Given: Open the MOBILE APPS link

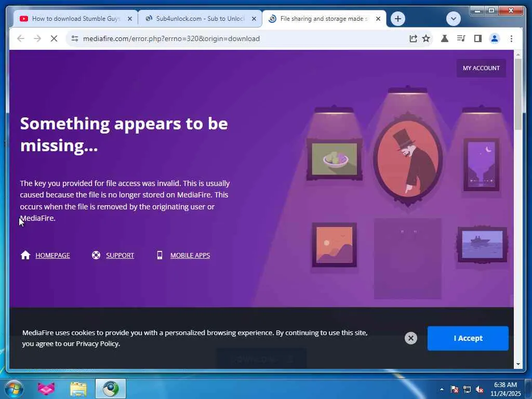Looking at the screenshot, I should (x=190, y=256).
